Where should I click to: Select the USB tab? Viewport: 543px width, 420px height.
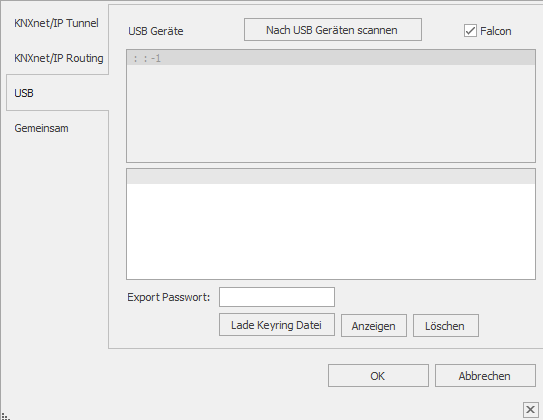57,93
